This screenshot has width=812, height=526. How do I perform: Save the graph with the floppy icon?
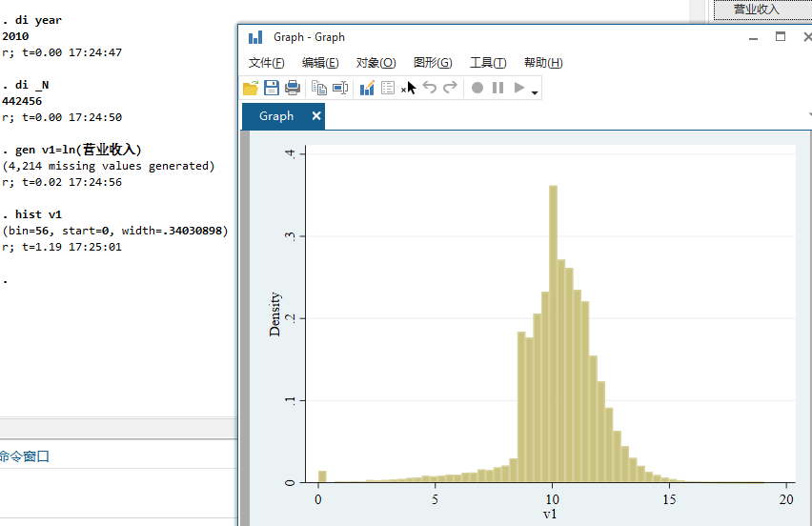272,88
